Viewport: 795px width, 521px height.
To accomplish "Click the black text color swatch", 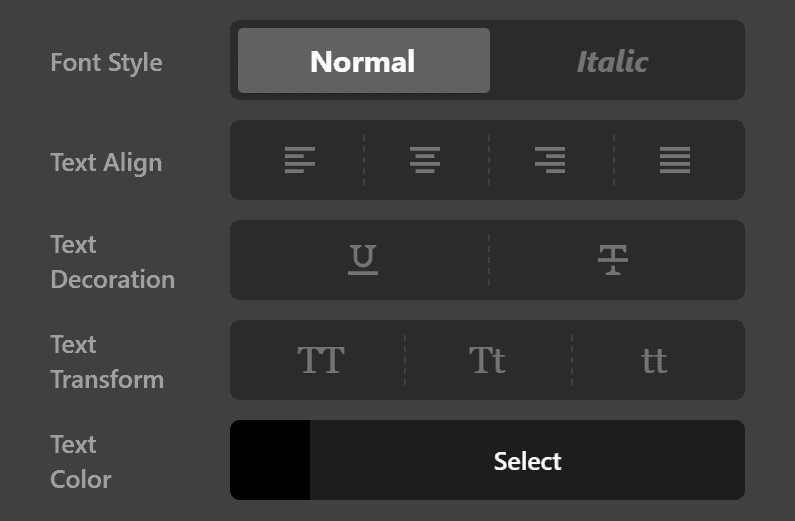I will click(270, 461).
